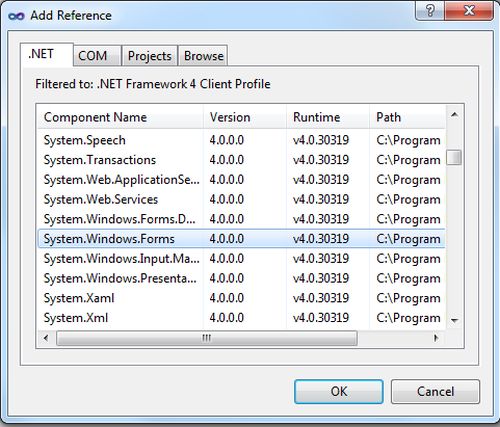Viewport: 500px width, 427px height.
Task: Click the down arrow of vertical scrollbar
Action: 454,321
